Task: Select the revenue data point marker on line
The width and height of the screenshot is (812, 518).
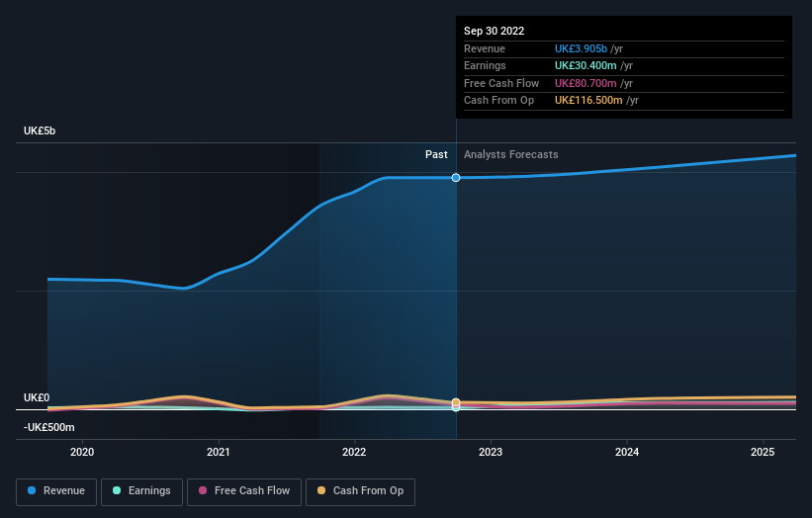Action: tap(456, 178)
